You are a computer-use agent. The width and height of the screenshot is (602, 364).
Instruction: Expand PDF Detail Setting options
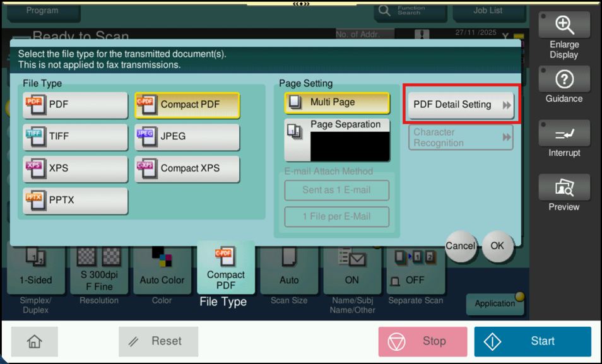[x=461, y=105]
